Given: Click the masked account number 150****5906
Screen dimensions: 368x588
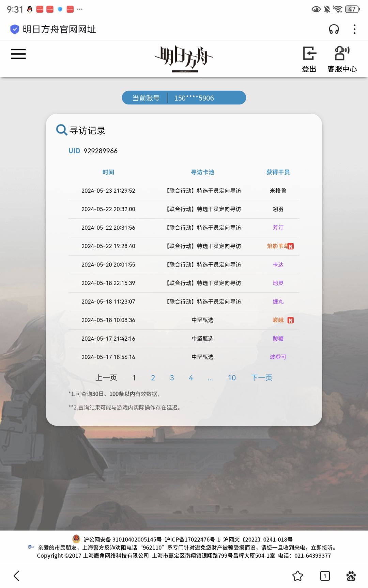Looking at the screenshot, I should pyautogui.click(x=194, y=98).
